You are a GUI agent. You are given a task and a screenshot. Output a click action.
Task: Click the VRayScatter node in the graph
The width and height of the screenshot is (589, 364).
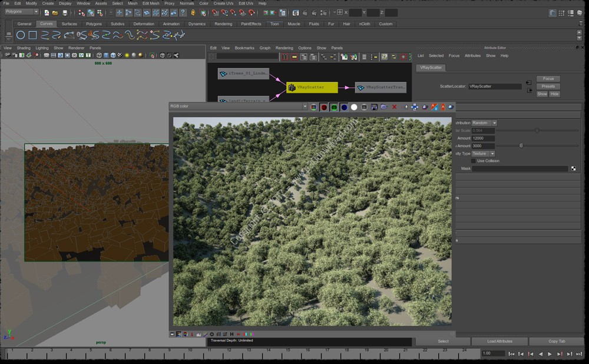[312, 87]
